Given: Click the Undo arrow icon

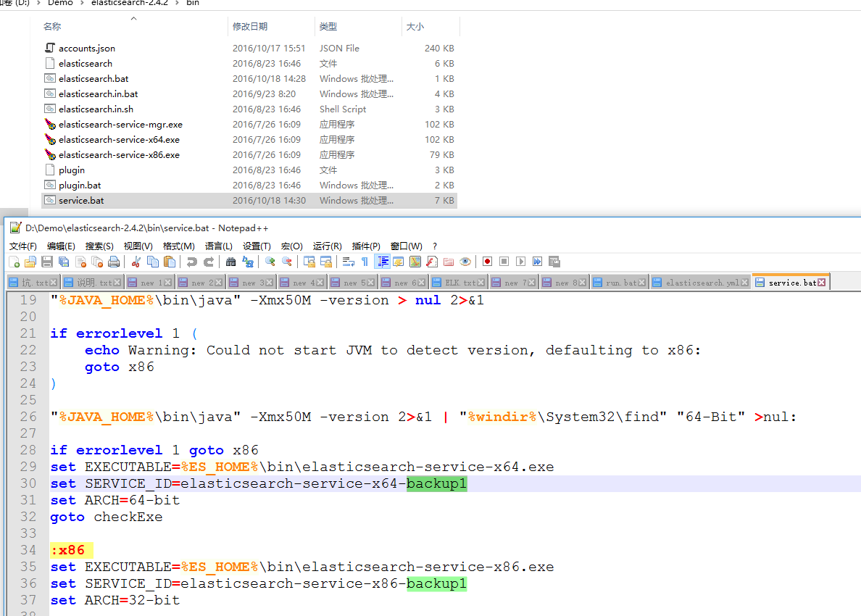Looking at the screenshot, I should click(x=191, y=262).
